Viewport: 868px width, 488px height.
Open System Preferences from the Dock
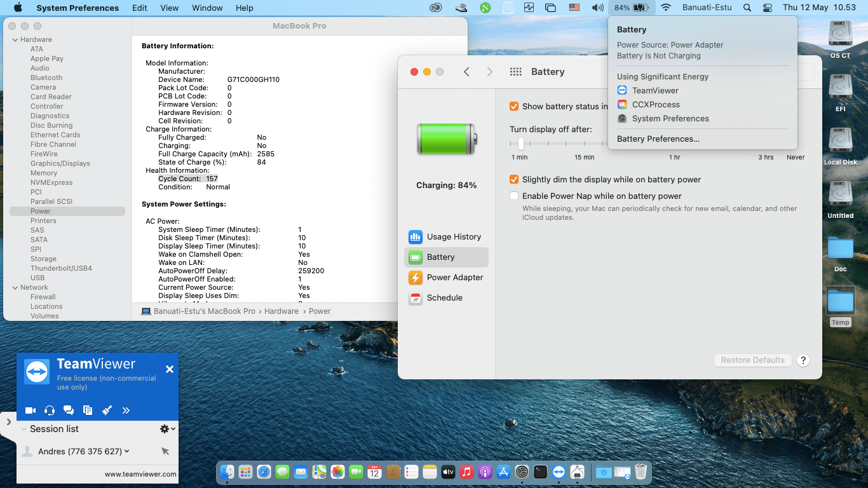tap(522, 471)
